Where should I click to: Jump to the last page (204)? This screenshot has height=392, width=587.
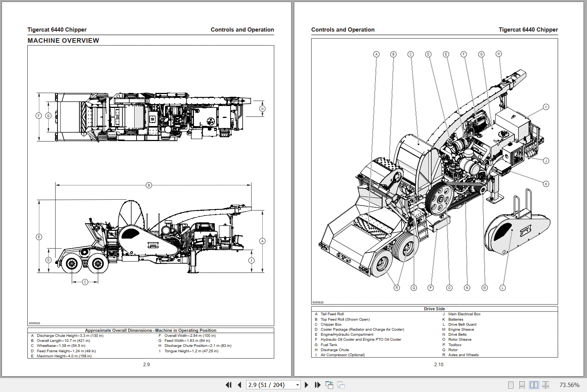317,385
